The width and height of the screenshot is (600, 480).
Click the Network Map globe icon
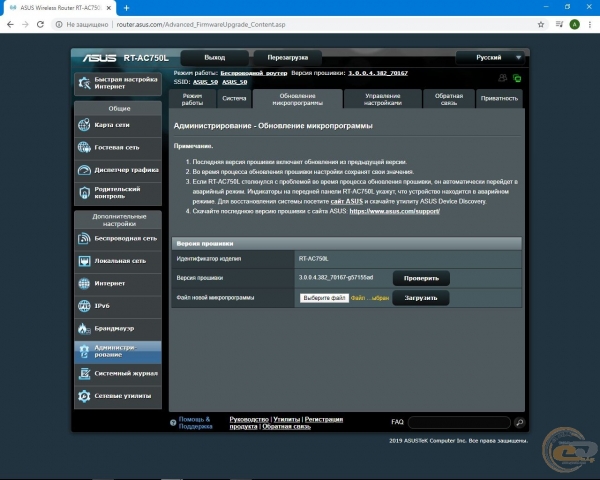click(x=84, y=125)
